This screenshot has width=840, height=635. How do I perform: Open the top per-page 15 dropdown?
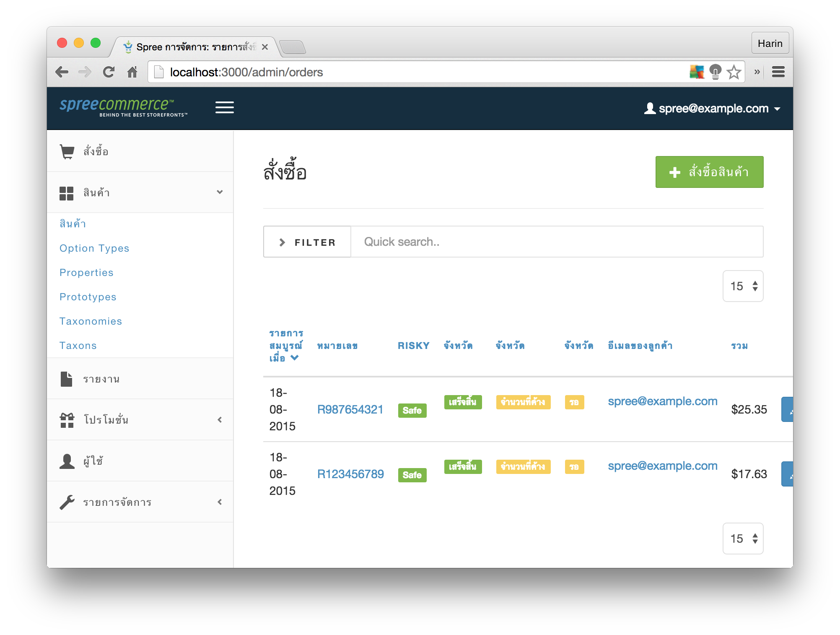[743, 286]
